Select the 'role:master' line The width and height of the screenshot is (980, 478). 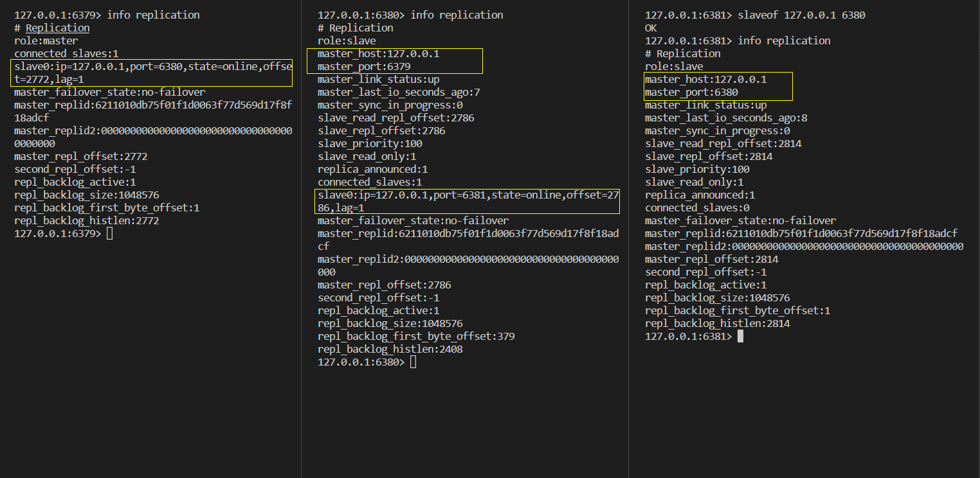tap(46, 40)
